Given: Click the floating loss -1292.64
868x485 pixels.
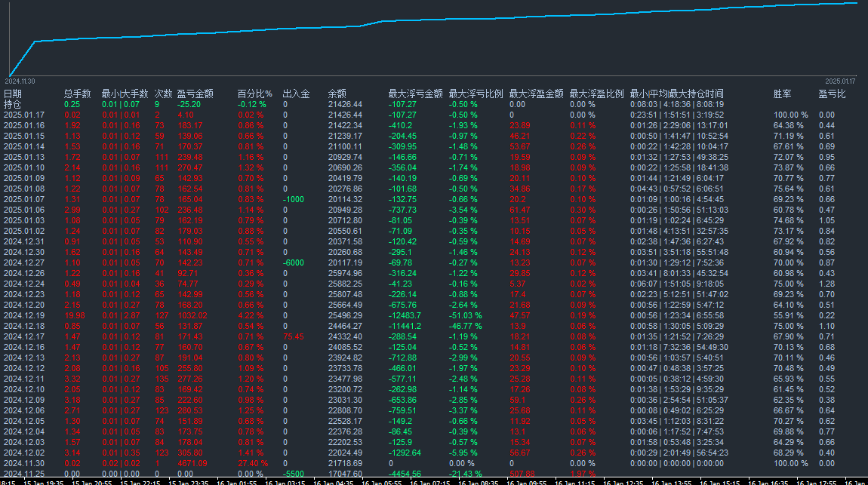Looking at the screenshot, I should coord(405,453).
